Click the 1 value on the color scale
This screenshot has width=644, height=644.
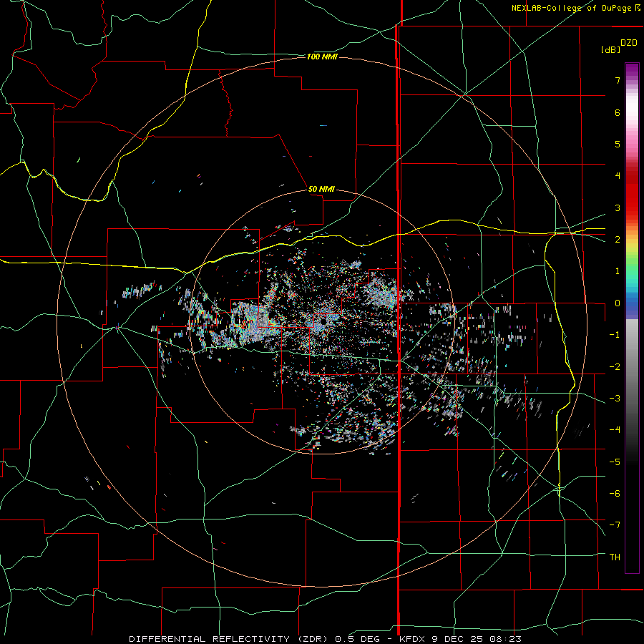[x=618, y=271]
